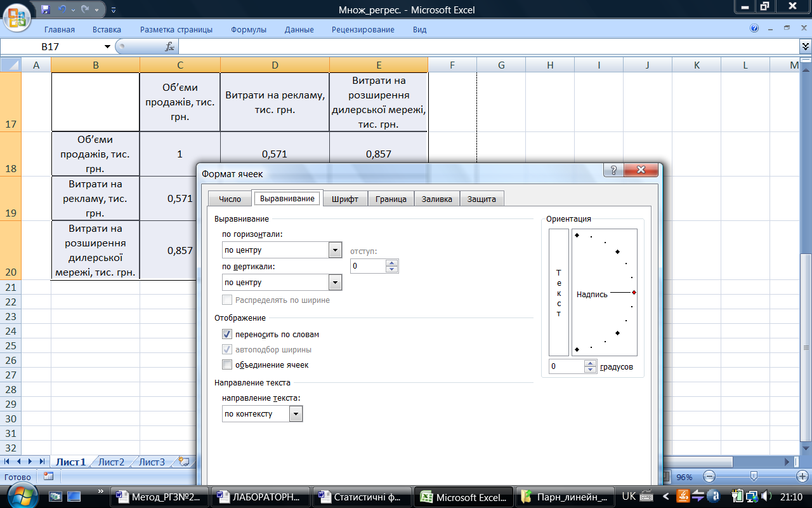The width and height of the screenshot is (812, 508).
Task: Click the zoom slider handle
Action: click(753, 477)
